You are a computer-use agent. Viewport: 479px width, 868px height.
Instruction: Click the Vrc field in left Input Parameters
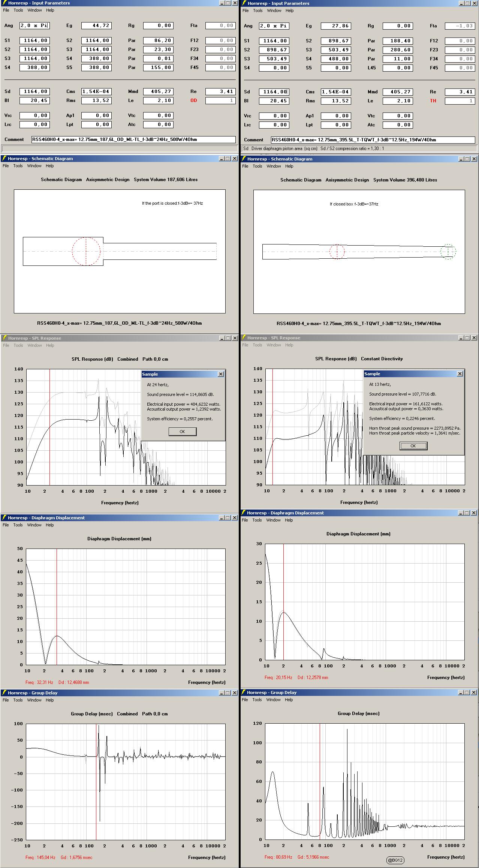[34, 115]
